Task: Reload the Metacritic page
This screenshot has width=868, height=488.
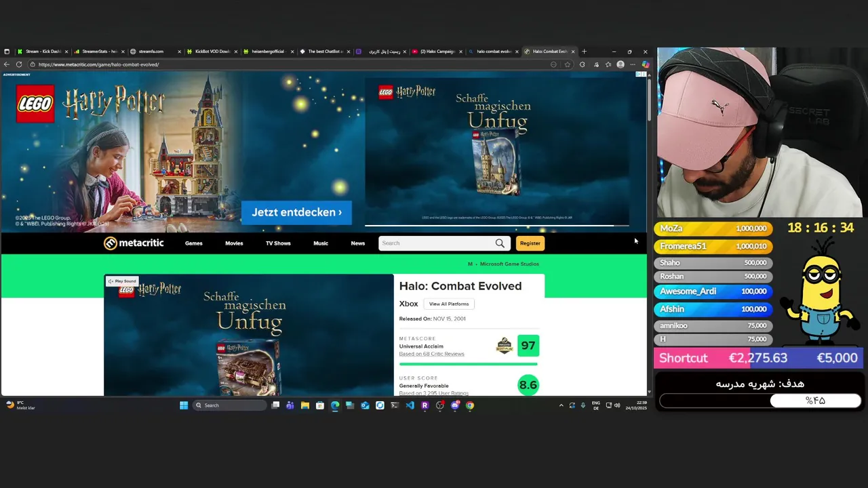Action: 19,64
